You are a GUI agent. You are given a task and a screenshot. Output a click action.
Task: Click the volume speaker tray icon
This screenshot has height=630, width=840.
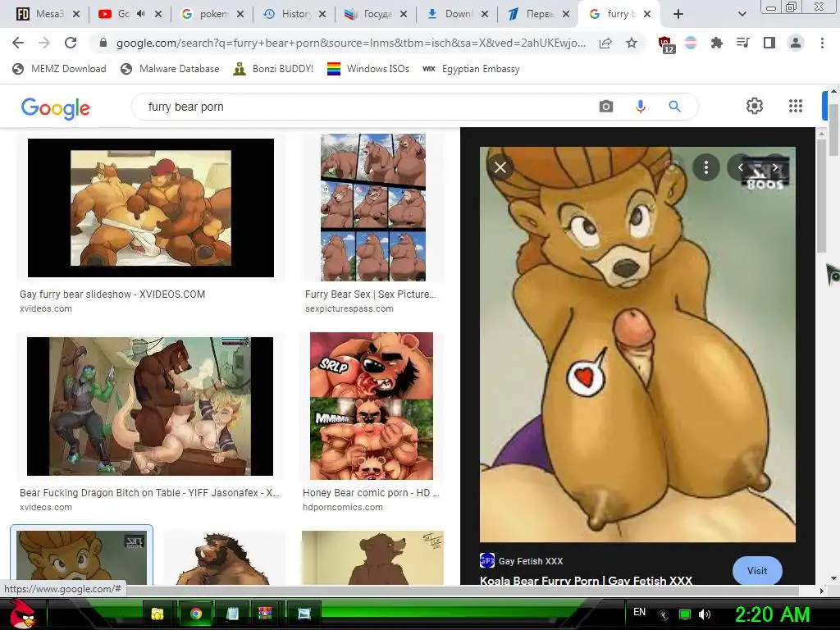pos(705,614)
